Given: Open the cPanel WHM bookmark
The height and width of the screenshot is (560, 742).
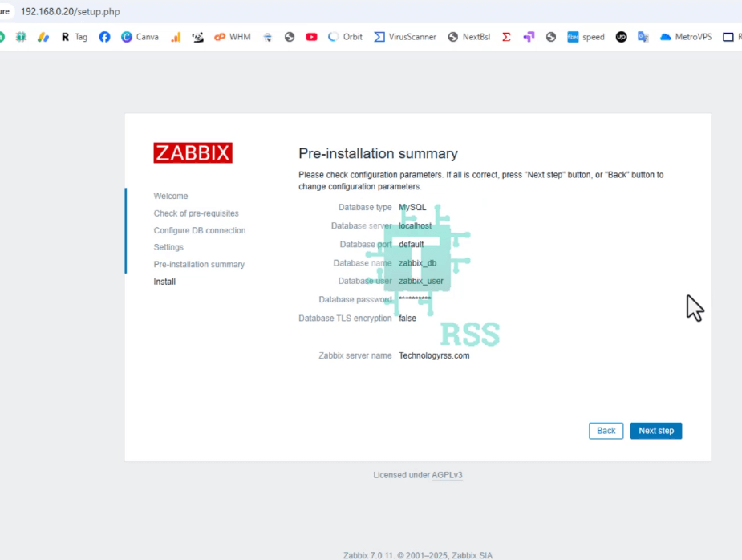Looking at the screenshot, I should tap(233, 37).
